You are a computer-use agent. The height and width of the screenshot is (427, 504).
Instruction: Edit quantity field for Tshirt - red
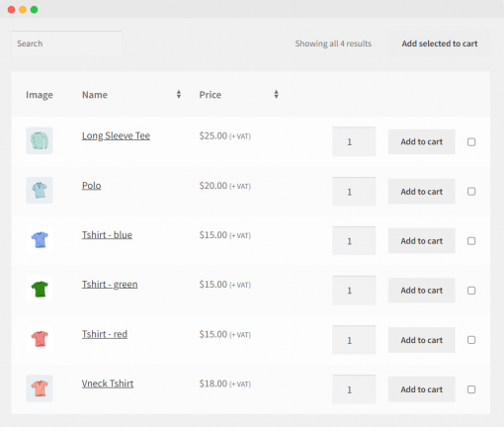click(x=354, y=340)
